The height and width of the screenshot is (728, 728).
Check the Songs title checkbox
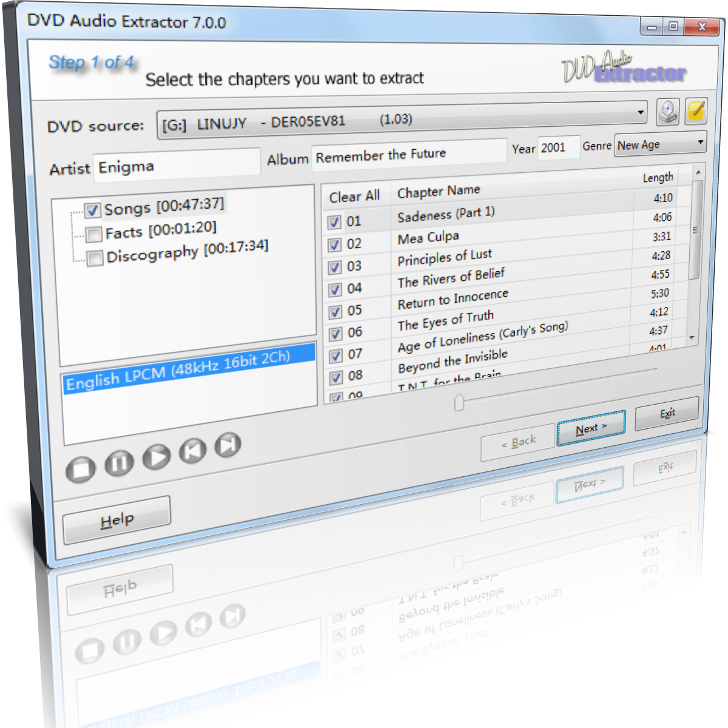[x=92, y=211]
